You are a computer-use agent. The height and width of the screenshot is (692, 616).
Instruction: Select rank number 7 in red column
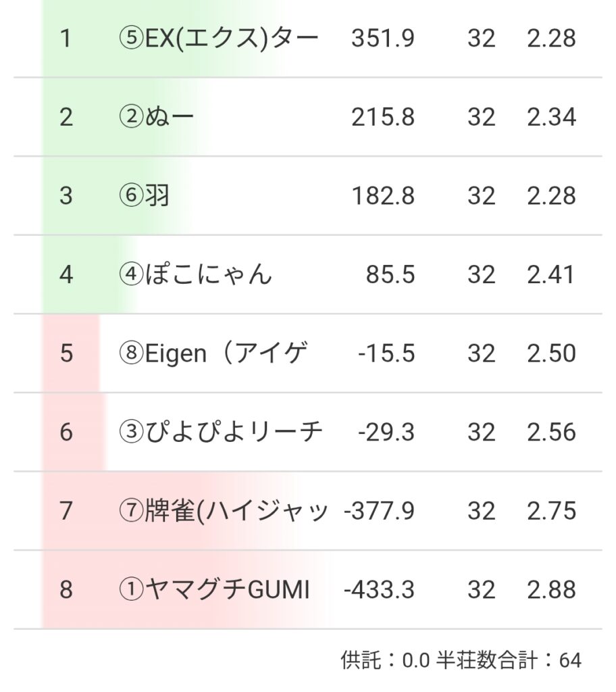66,511
